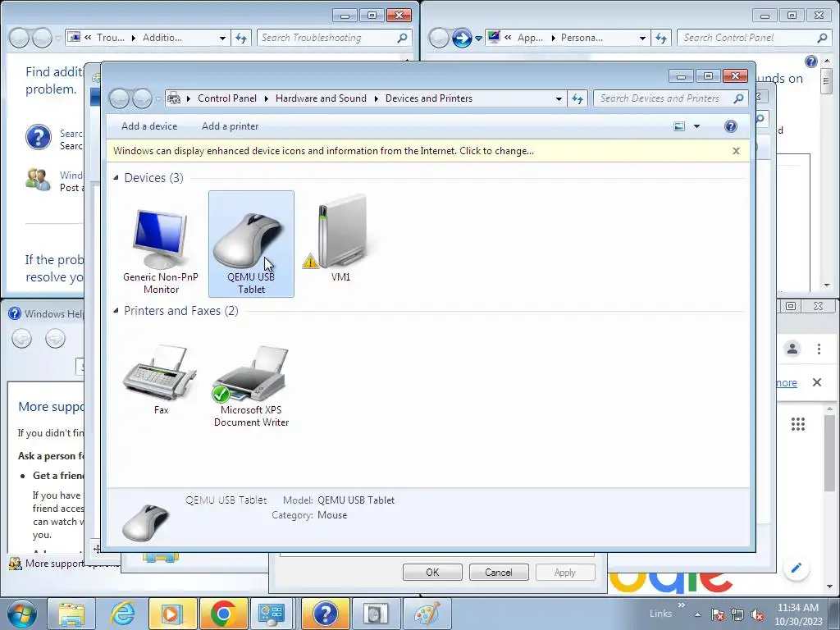Open help icon in Personalization window
Screen dimensions: 840x630
pos(811,61)
